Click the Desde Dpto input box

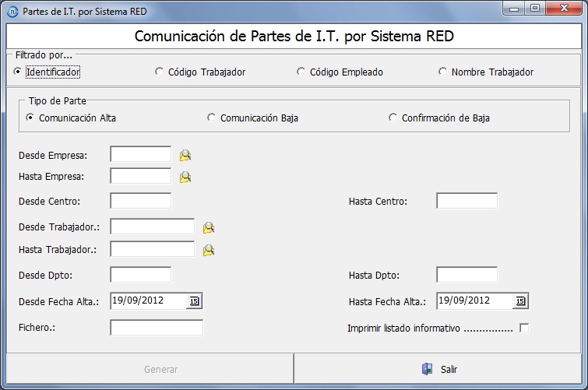141,275
